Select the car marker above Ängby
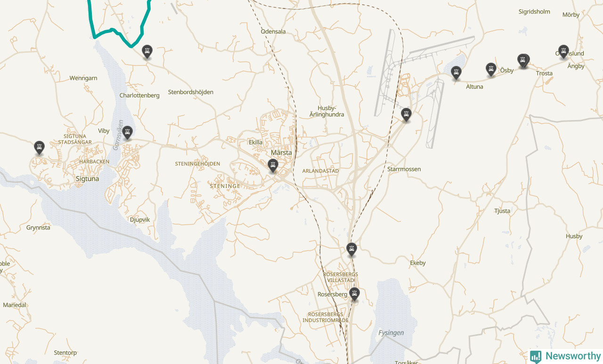Viewport: 603px width, 364px height. [x=563, y=51]
